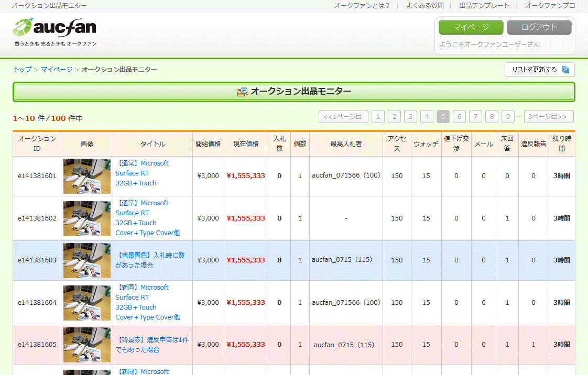
Task: Open オークファンプロ in top menu
Action: click(550, 6)
